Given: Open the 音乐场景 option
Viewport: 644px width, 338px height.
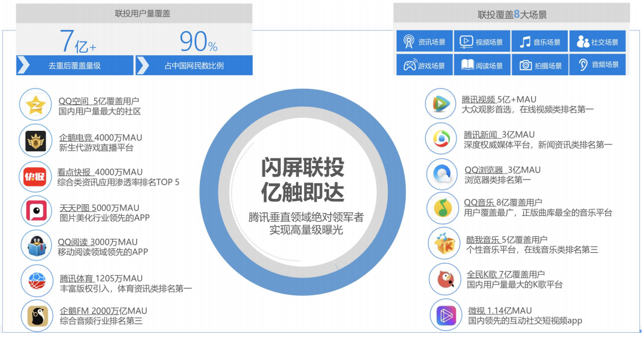Looking at the screenshot, I should coord(539,41).
